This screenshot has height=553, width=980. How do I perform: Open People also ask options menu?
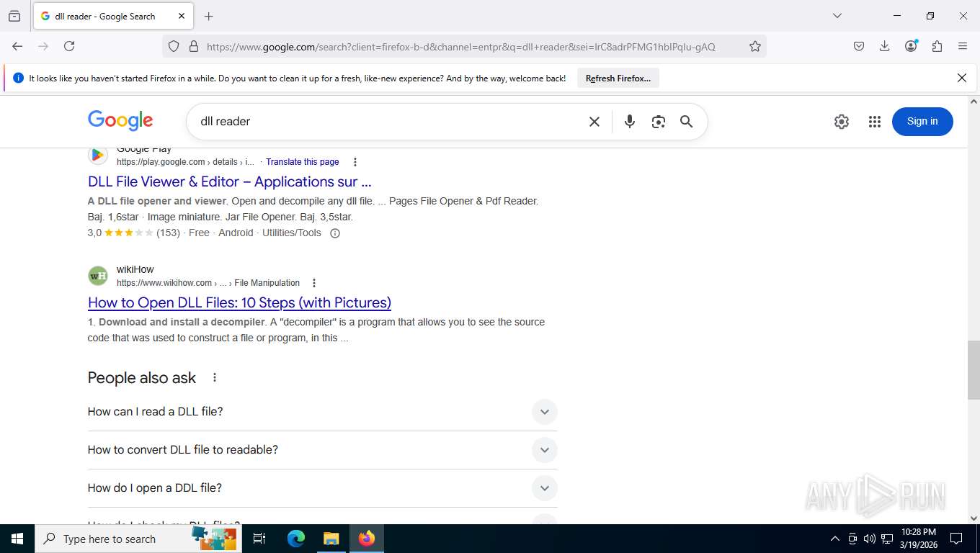214,377
